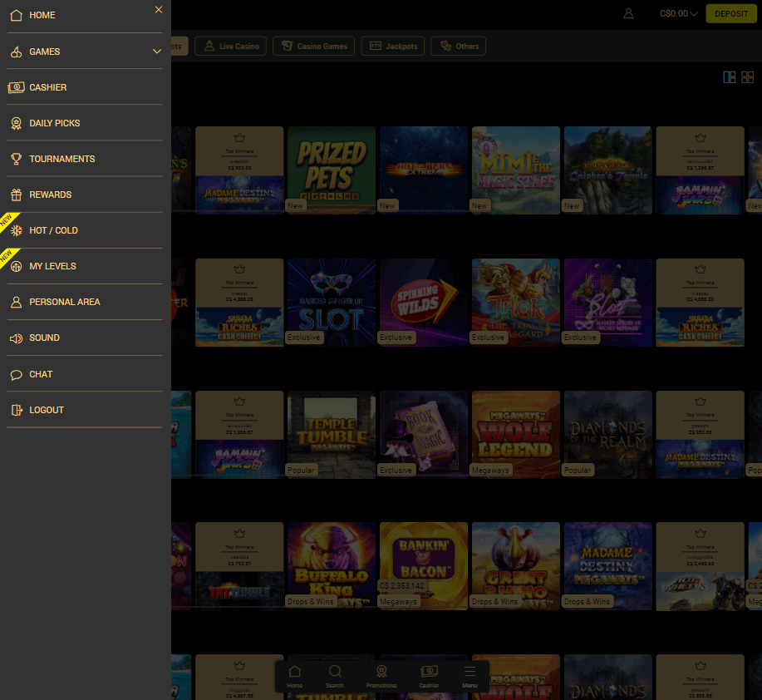Open the Spinning Wilds game tile
Screen dimensions: 762x700
[x=424, y=303]
